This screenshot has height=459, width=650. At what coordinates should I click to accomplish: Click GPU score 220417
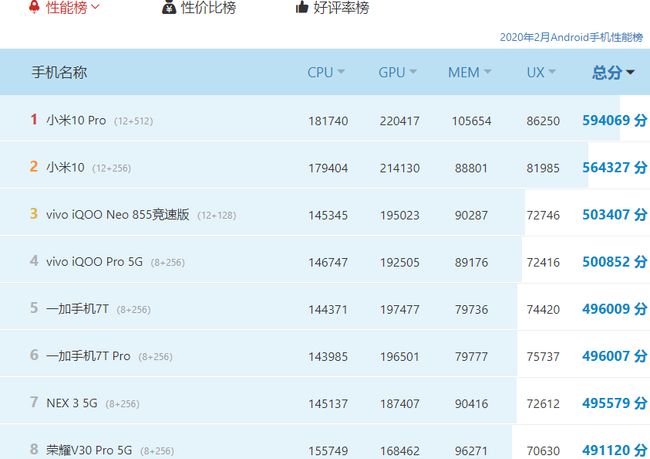pyautogui.click(x=400, y=121)
